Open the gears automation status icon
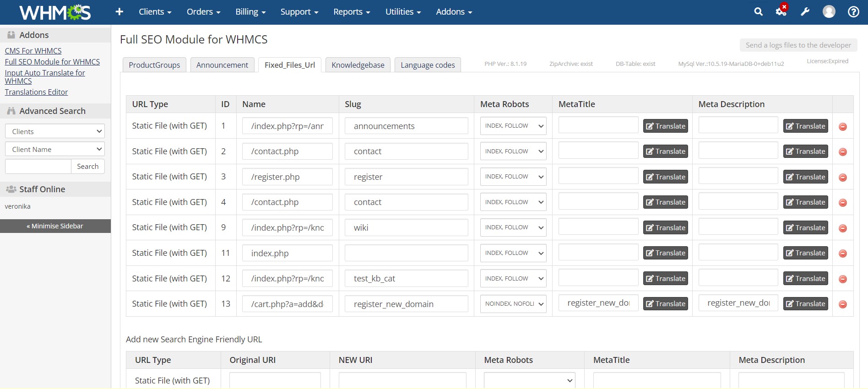The width and height of the screenshot is (868, 389). pyautogui.click(x=781, y=11)
